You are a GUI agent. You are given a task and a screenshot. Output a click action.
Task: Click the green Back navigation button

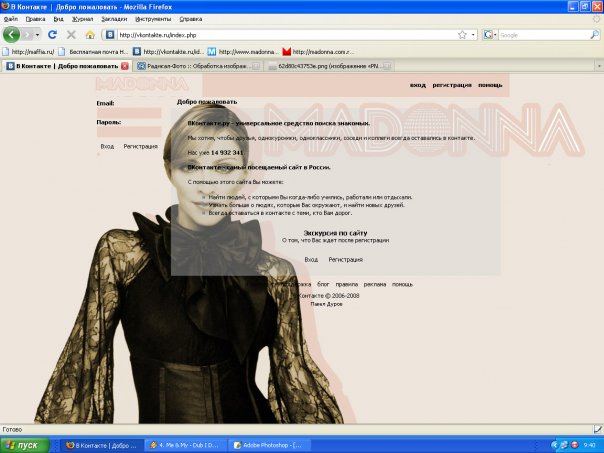point(11,35)
